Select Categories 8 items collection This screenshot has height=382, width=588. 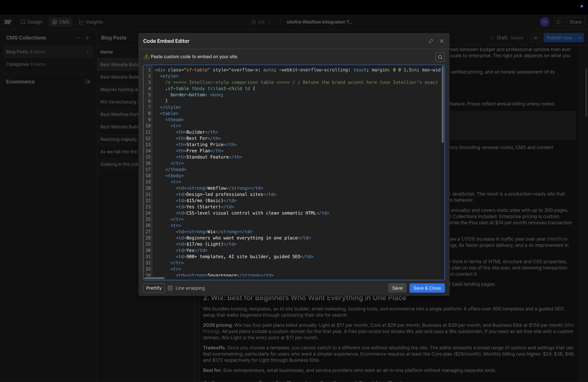[x=48, y=64]
